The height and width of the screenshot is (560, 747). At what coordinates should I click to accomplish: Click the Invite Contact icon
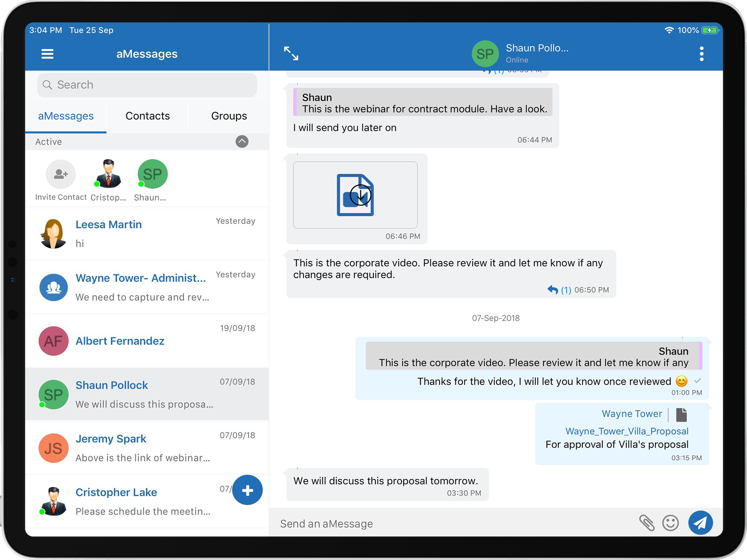click(x=61, y=174)
